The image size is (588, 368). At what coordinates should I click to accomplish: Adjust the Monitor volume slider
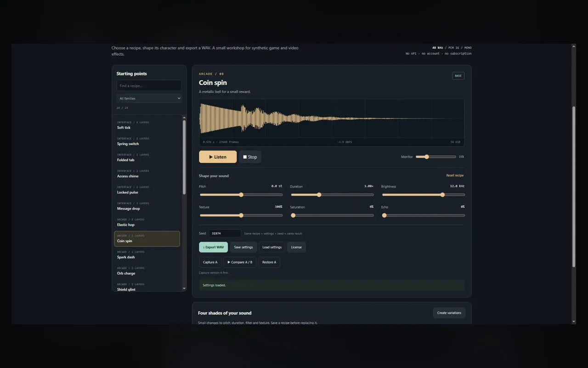coord(436,157)
